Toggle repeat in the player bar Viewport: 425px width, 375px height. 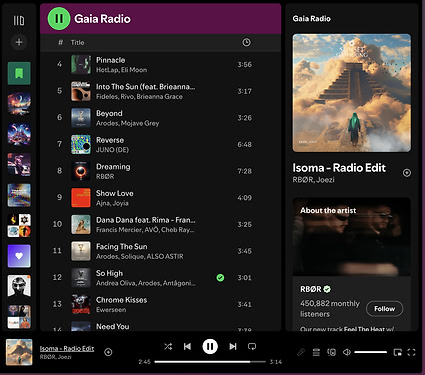(x=252, y=346)
